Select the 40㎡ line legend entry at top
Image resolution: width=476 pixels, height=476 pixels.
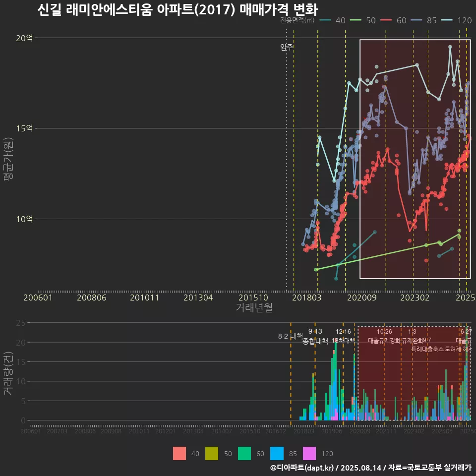332,20
